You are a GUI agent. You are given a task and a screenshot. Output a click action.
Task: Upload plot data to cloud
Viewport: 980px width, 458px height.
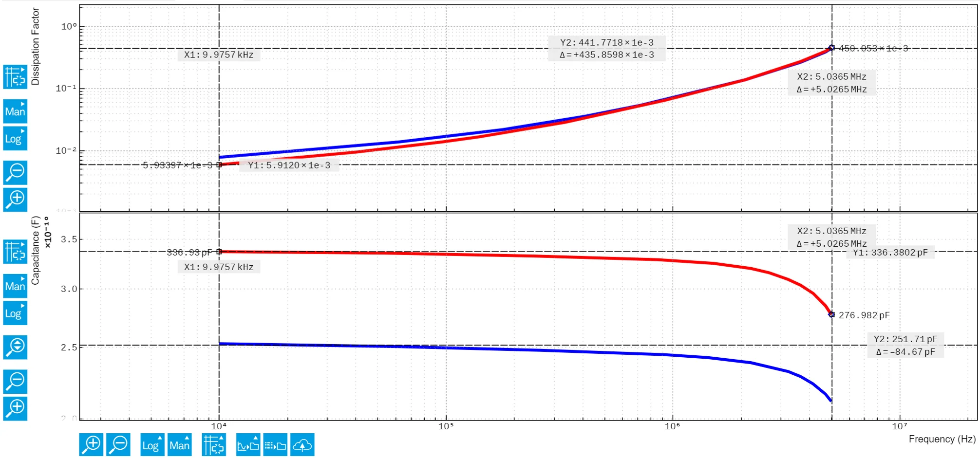pyautogui.click(x=302, y=445)
